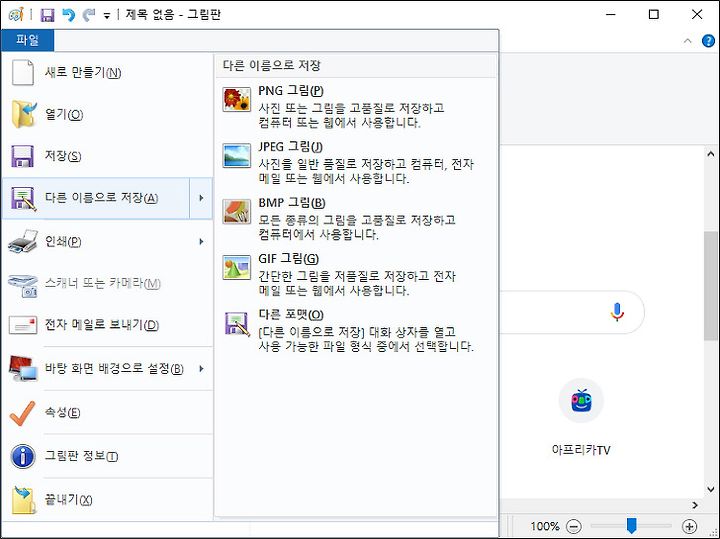Image resolution: width=720 pixels, height=539 pixels.
Task: Zoom in with the plus button
Action: [689, 526]
